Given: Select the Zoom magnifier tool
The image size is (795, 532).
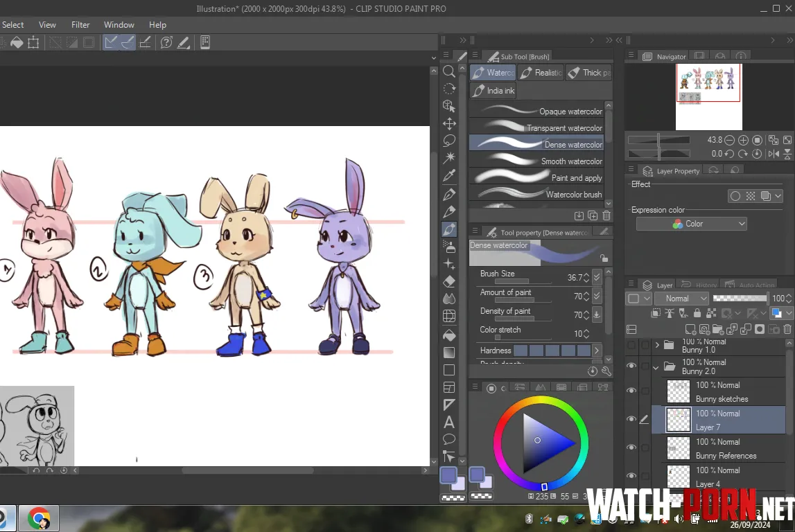Looking at the screenshot, I should 448,71.
